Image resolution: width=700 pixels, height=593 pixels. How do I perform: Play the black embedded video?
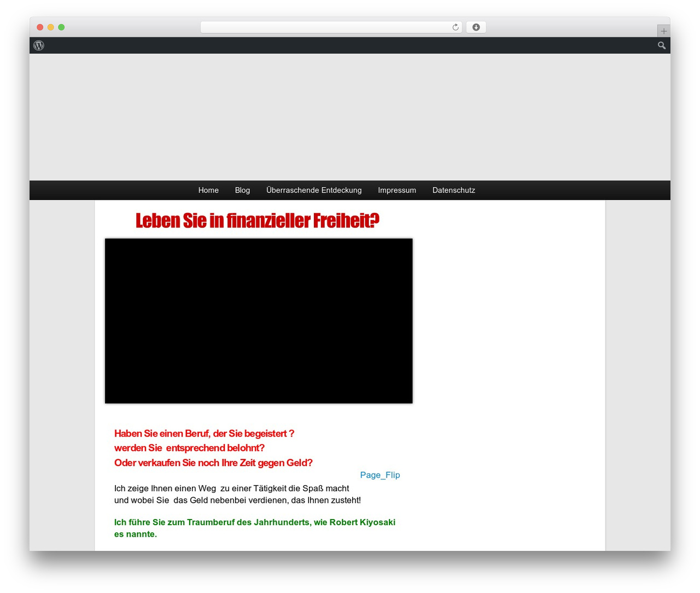coord(259,321)
